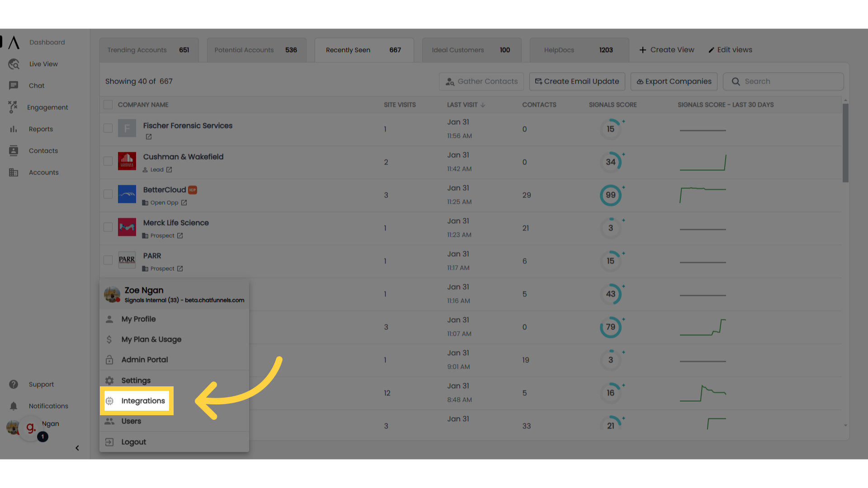Click the BetterCloud 30-day score sparkline
Viewport: 868px width, 488px height.
point(703,195)
